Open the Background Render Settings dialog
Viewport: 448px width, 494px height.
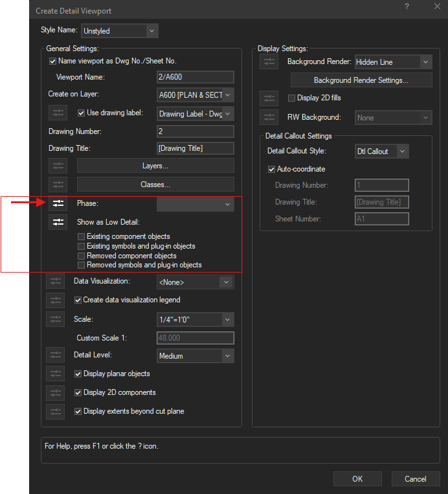coord(361,80)
